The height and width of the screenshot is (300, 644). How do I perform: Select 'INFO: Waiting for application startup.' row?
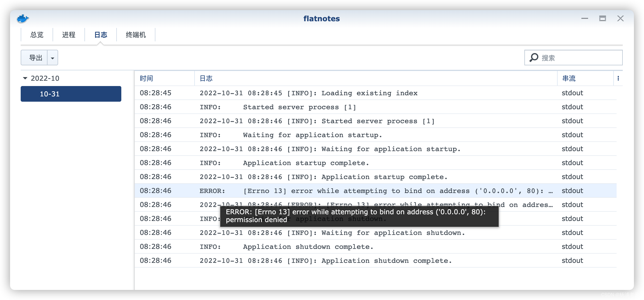click(376, 135)
